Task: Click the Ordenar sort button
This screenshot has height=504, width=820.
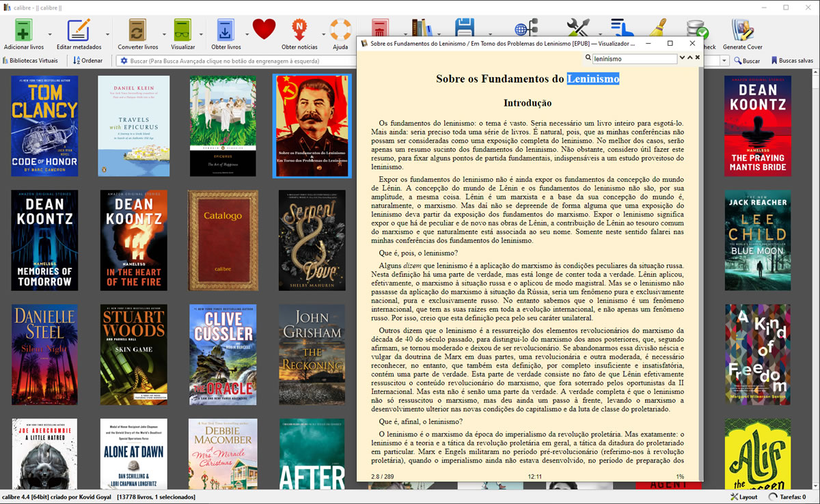Action: click(88, 61)
